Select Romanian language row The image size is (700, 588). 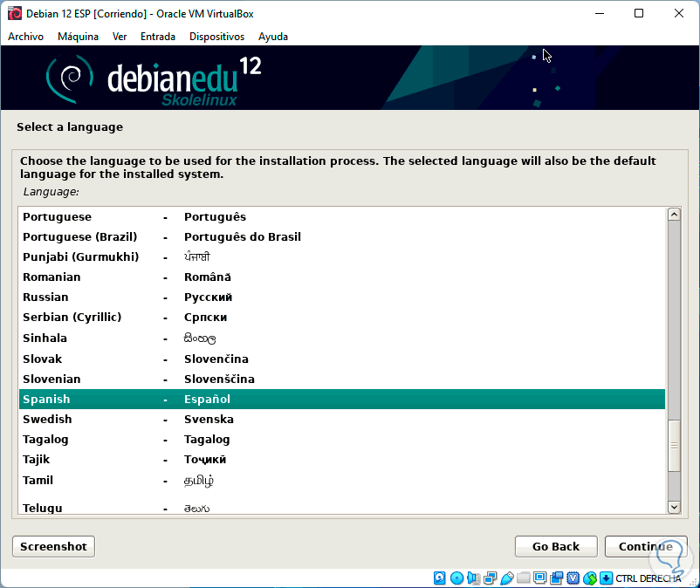(x=342, y=277)
